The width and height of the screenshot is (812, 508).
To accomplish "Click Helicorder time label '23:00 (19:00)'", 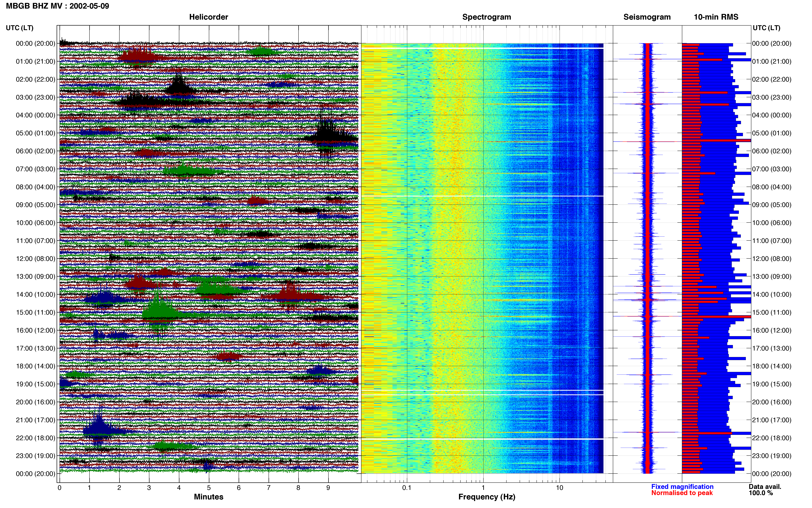I will point(36,456).
